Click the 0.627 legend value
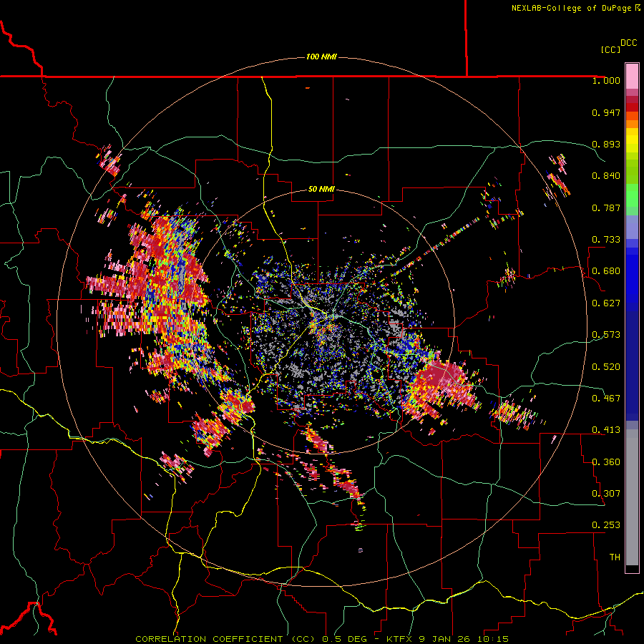The width and height of the screenshot is (644, 644). coord(606,303)
